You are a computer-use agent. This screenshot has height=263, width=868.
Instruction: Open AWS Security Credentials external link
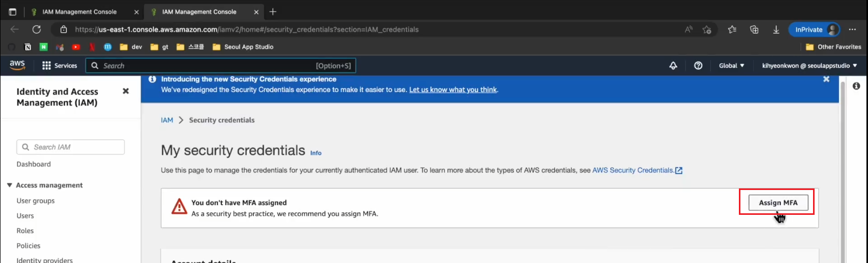[637, 170]
